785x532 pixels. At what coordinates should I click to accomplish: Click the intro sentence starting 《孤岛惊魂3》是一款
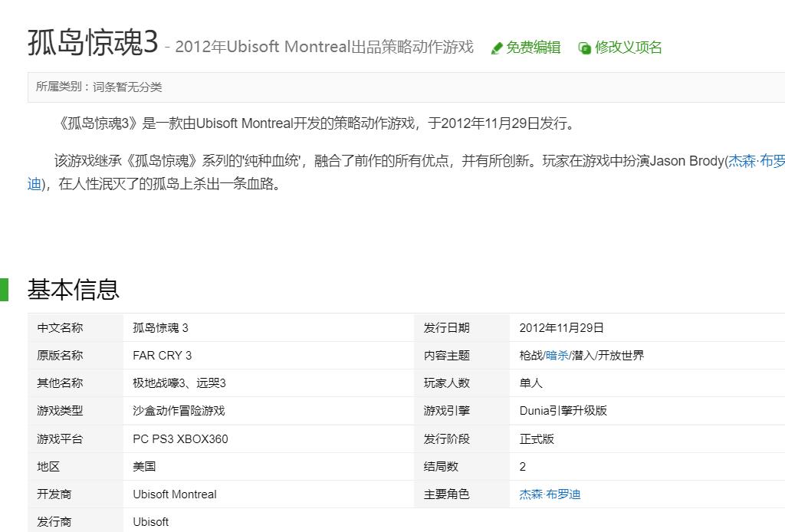316,123
